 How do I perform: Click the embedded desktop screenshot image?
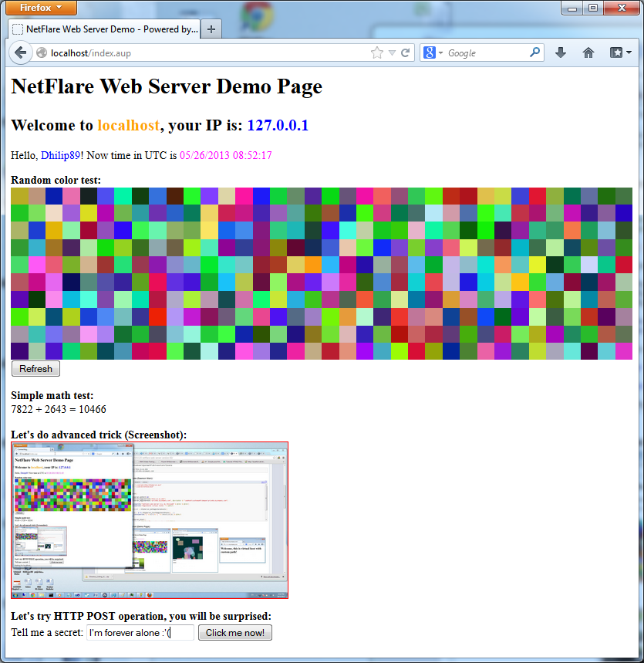coord(150,520)
